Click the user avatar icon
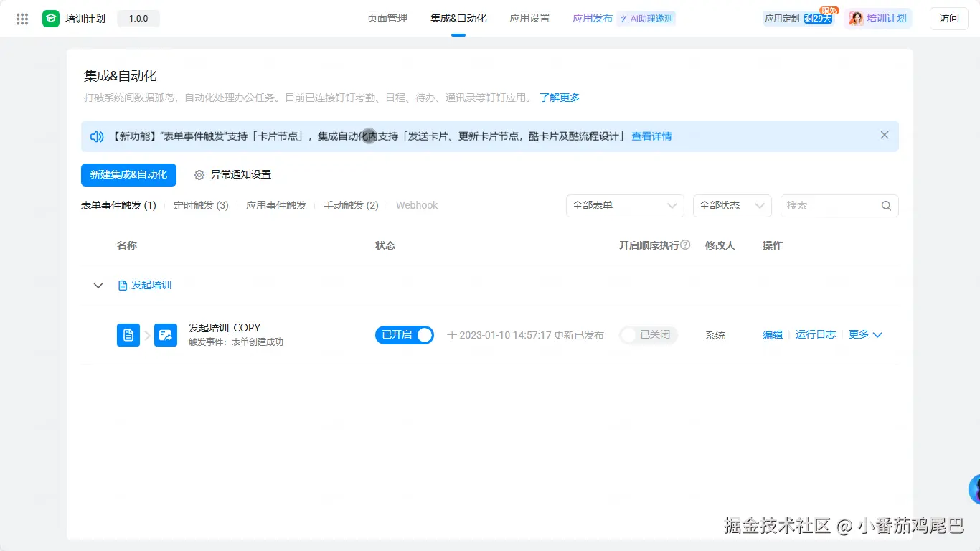Image resolution: width=980 pixels, height=551 pixels. pyautogui.click(x=856, y=19)
